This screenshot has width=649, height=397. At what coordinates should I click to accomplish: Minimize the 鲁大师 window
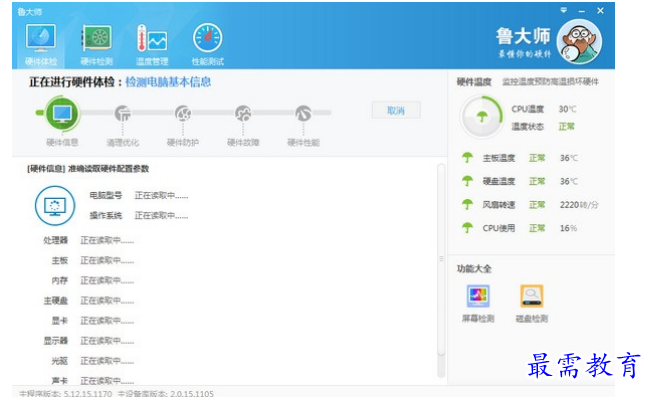coord(582,11)
